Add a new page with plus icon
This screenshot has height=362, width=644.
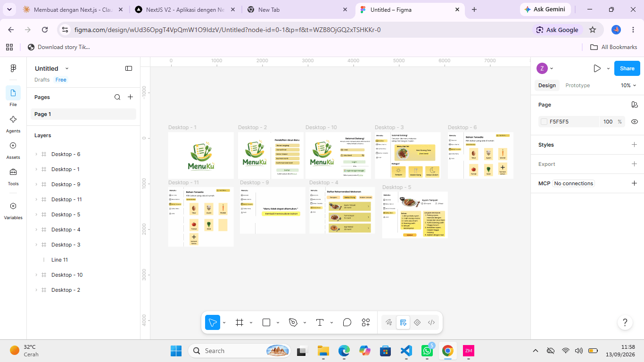pos(131,97)
